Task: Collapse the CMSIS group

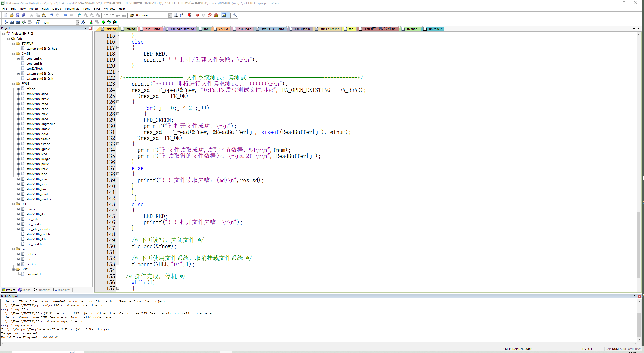Action: pyautogui.click(x=14, y=54)
